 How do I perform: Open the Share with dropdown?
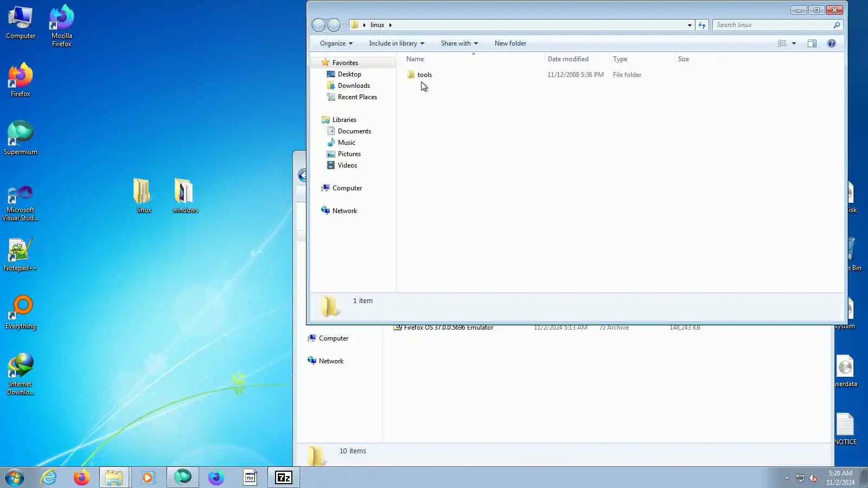pos(459,43)
